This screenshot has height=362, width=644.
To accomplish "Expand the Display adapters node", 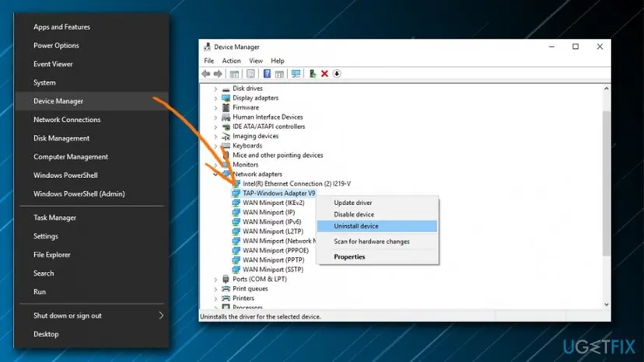I will pyautogui.click(x=215, y=98).
